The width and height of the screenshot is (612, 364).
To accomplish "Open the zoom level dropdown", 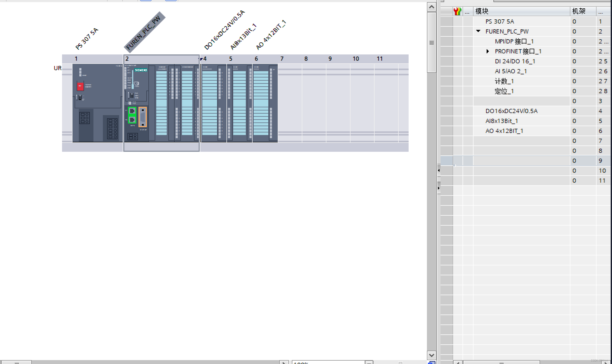I will click(369, 362).
